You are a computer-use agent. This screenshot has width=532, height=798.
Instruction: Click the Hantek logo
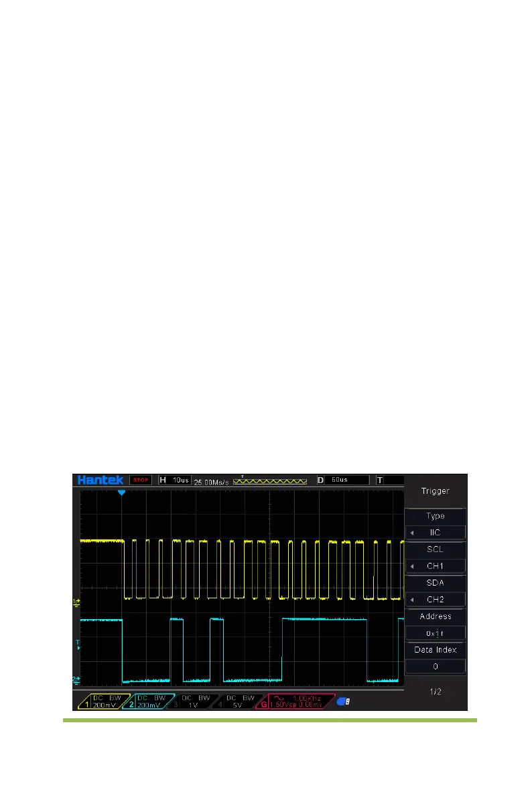[x=101, y=480]
